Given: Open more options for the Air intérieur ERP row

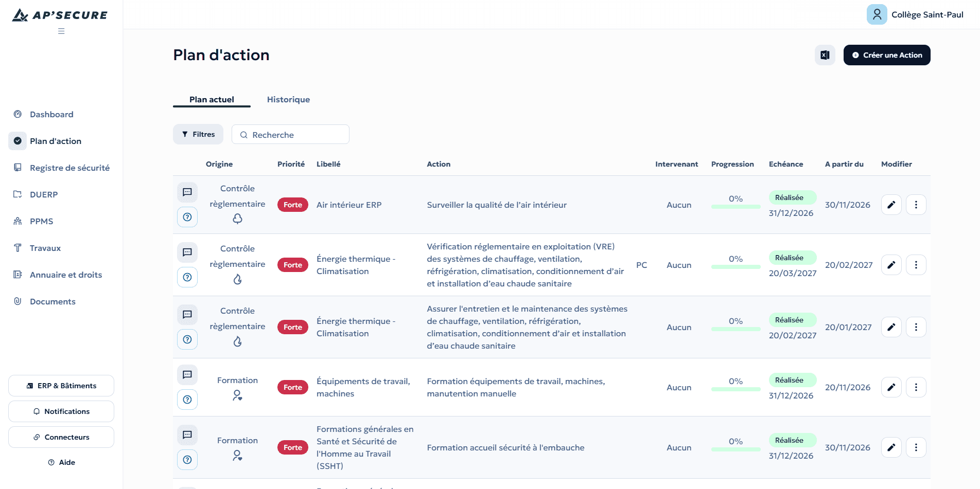Looking at the screenshot, I should [x=916, y=205].
